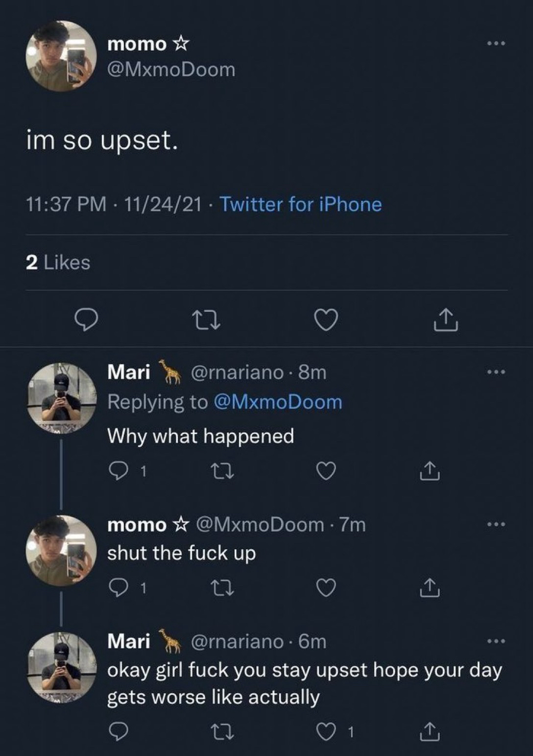Open more options on momo's 7m reply
533x756 pixels.
point(496,525)
